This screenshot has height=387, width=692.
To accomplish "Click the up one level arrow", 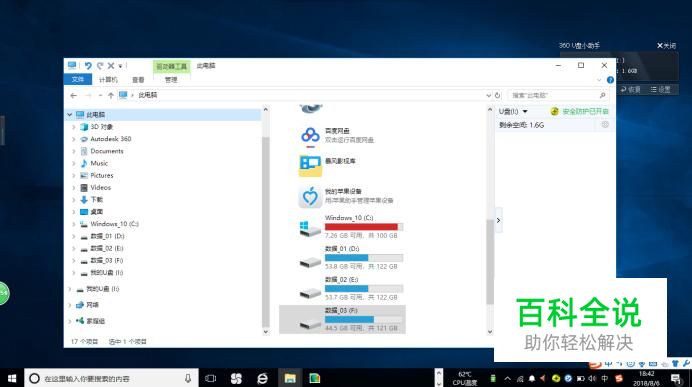I will (x=111, y=95).
